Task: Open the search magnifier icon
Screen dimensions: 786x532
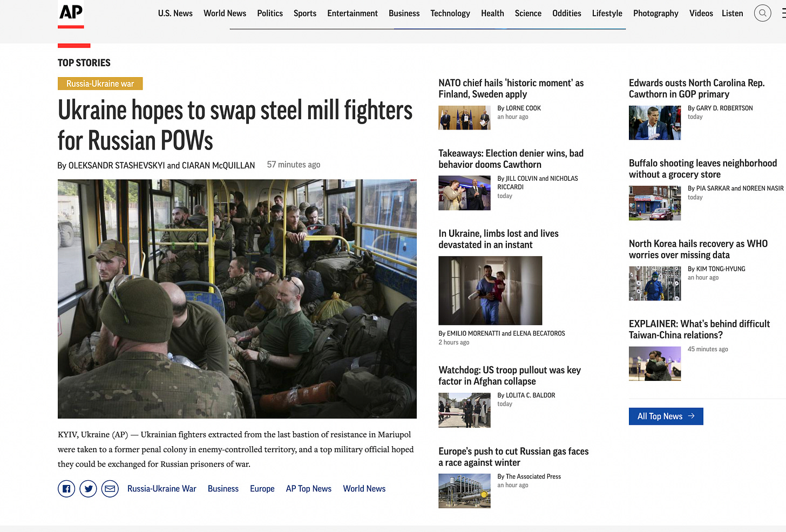Action: pyautogui.click(x=762, y=13)
